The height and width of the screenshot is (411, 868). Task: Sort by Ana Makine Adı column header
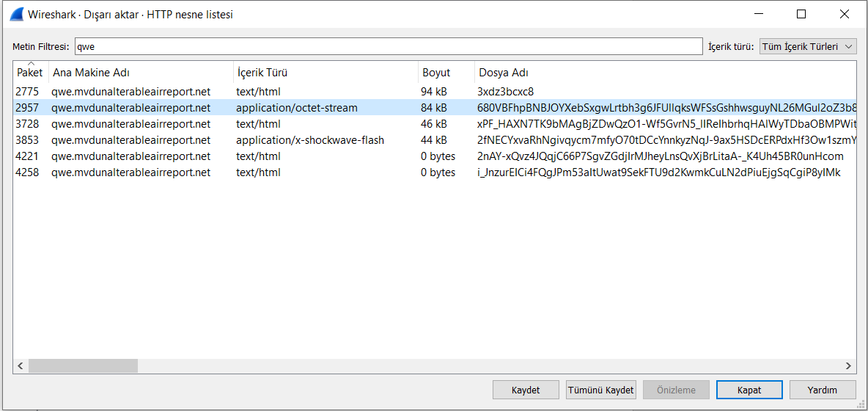92,73
